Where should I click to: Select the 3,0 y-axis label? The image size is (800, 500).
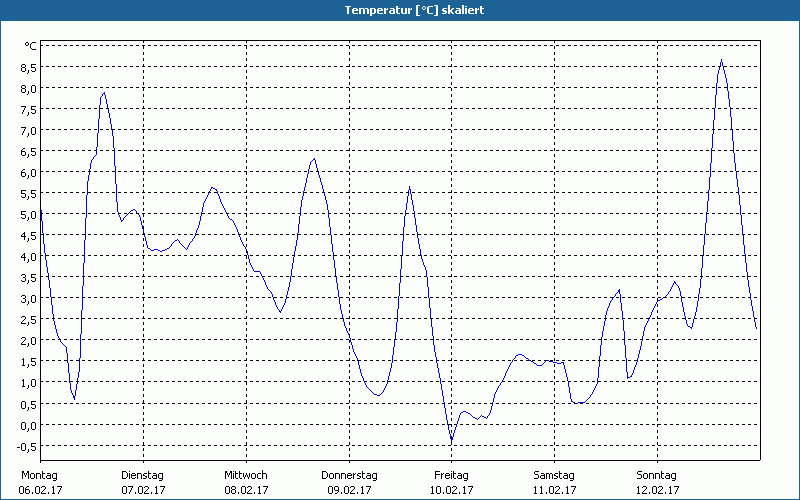(x=28, y=298)
